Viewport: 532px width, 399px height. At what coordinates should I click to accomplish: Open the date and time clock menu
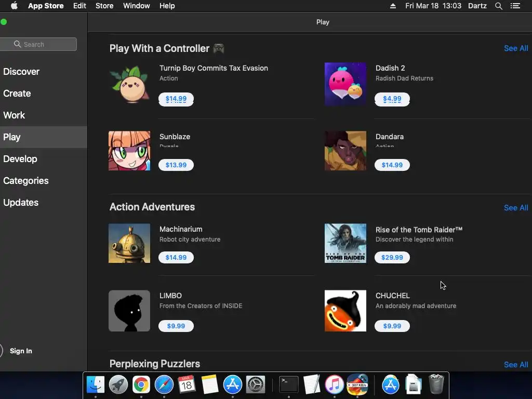point(433,6)
